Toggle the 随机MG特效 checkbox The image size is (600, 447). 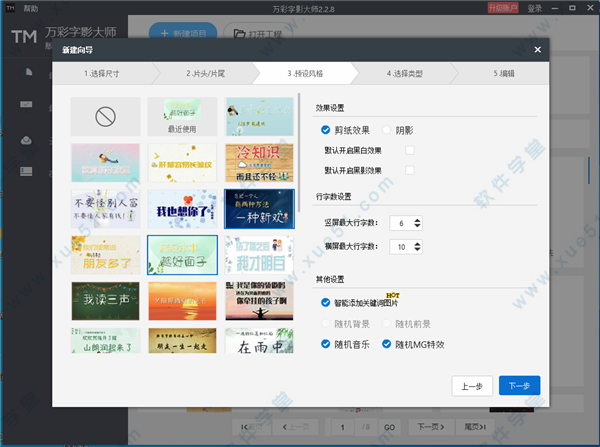click(387, 345)
